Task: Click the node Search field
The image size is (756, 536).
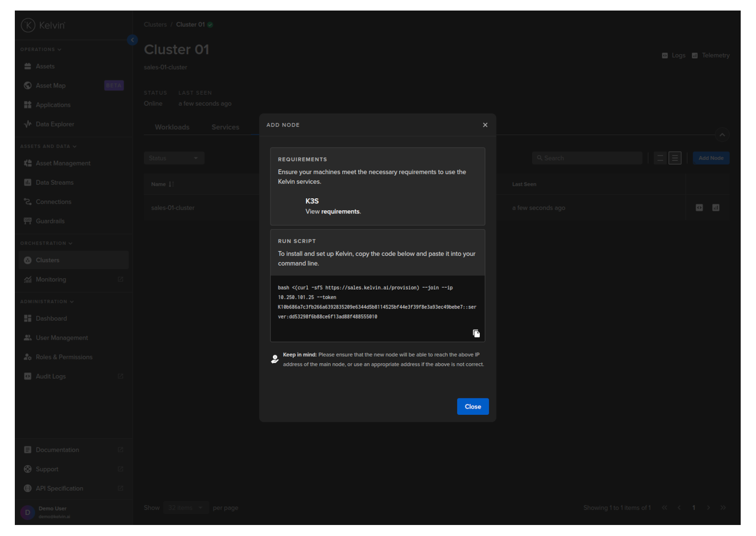Action: click(x=587, y=158)
